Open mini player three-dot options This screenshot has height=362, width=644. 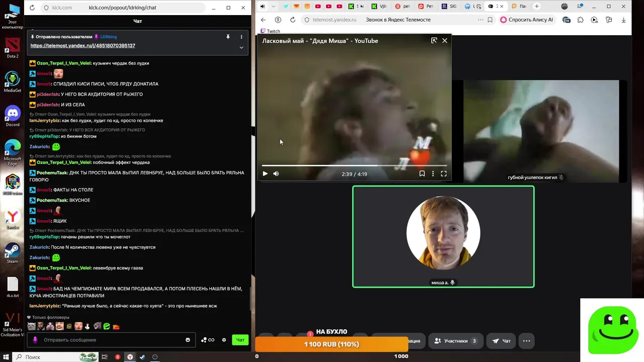pyautogui.click(x=433, y=173)
